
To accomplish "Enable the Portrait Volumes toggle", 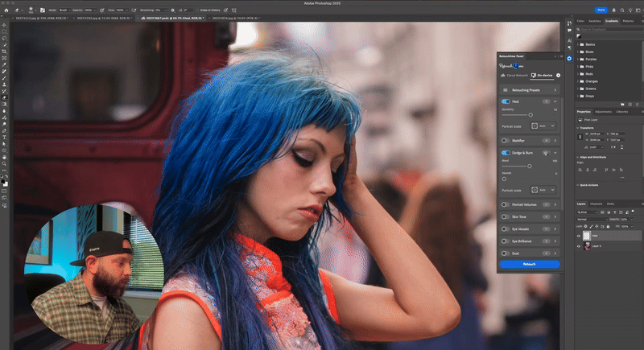I will [505, 204].
